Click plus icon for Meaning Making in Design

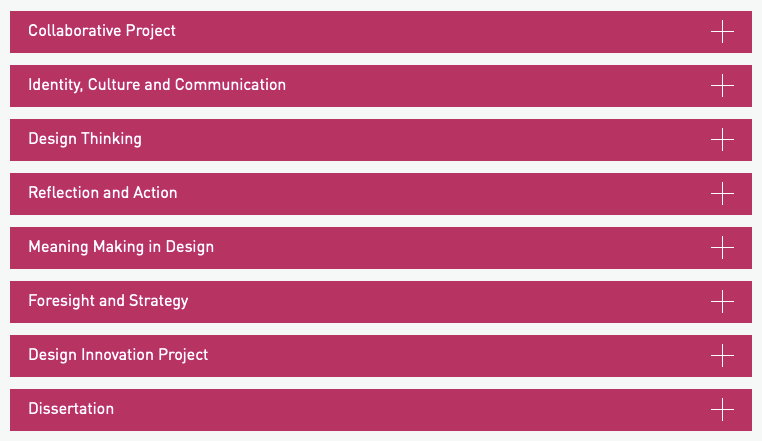coord(721,248)
